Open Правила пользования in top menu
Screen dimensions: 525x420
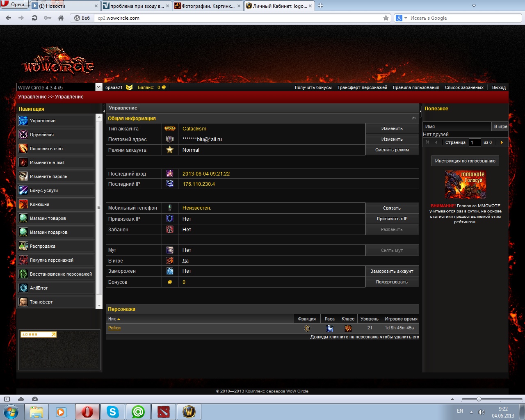pos(415,87)
